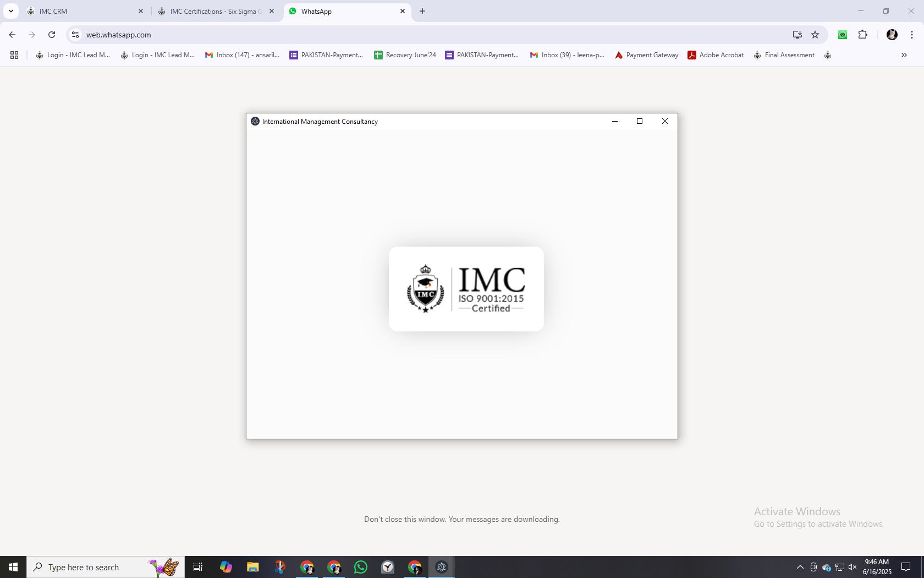This screenshot has width=924, height=578.
Task: Open the Chrome profile avatar
Action: [892, 35]
